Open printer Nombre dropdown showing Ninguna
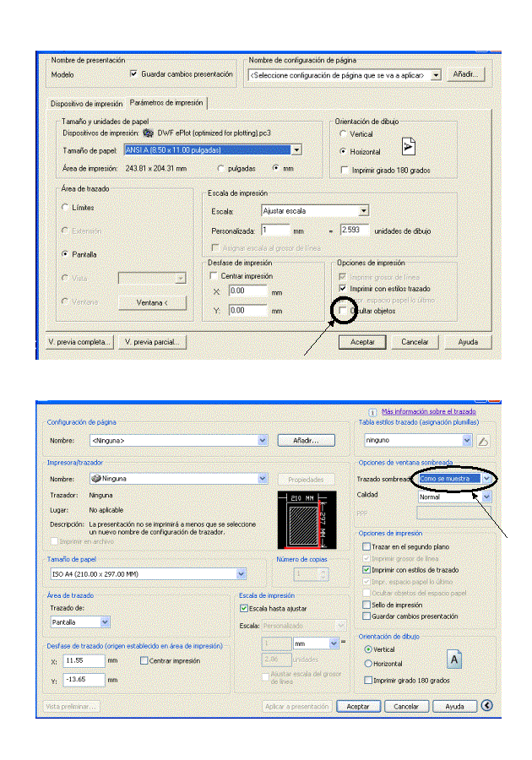532x760 pixels. [263, 479]
